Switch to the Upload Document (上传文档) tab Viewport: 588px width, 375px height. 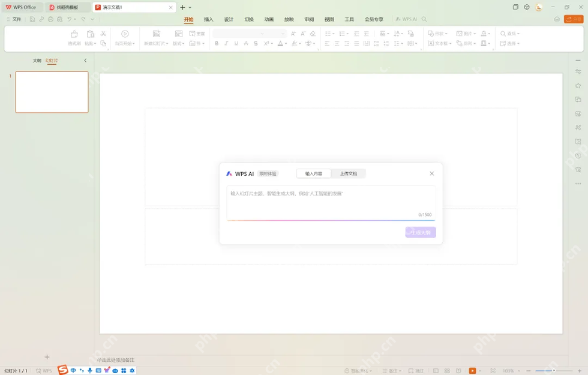tap(349, 173)
